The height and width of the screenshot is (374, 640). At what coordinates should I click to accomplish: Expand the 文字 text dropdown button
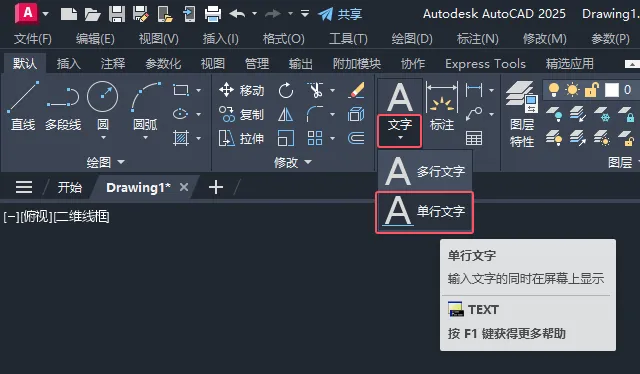[400, 131]
